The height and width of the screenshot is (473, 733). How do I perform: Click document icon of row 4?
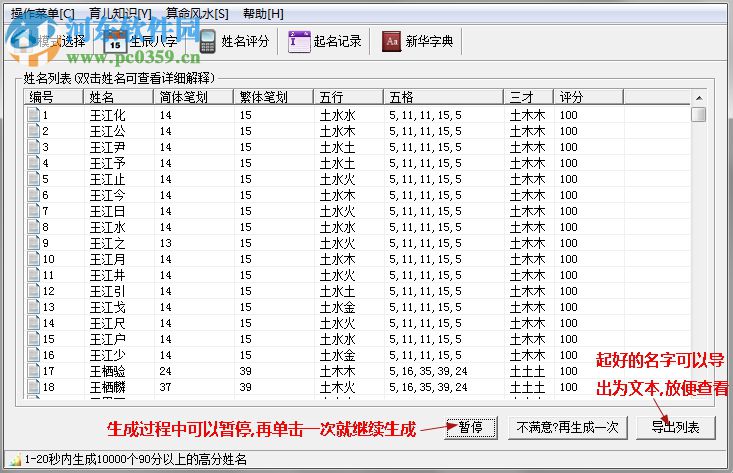pos(33,163)
